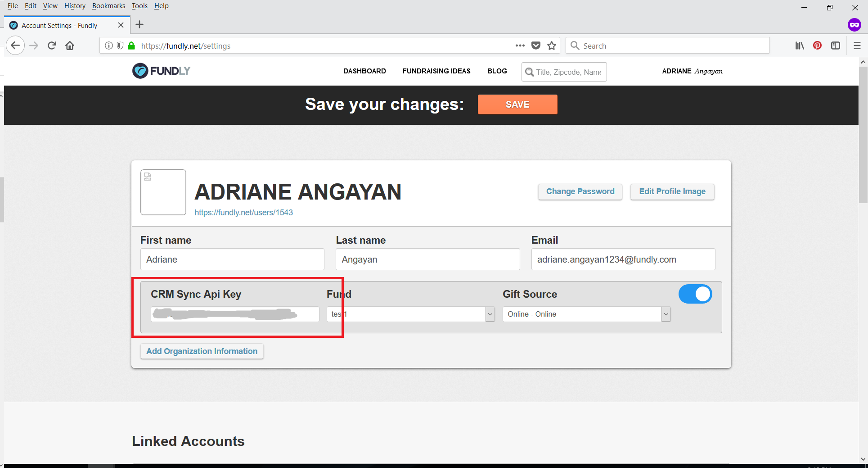Viewport: 868px width, 468px height.
Task: Focus the Last name field
Action: pos(428,259)
